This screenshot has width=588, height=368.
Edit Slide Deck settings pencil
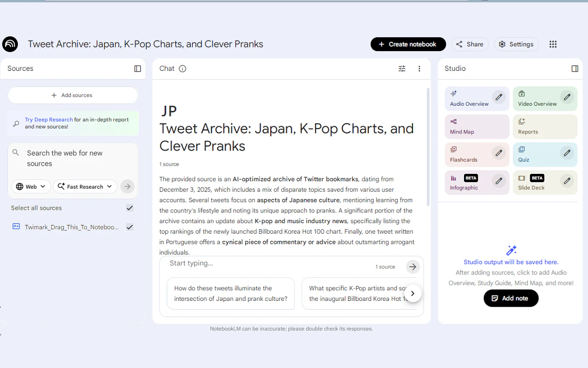pyautogui.click(x=567, y=181)
